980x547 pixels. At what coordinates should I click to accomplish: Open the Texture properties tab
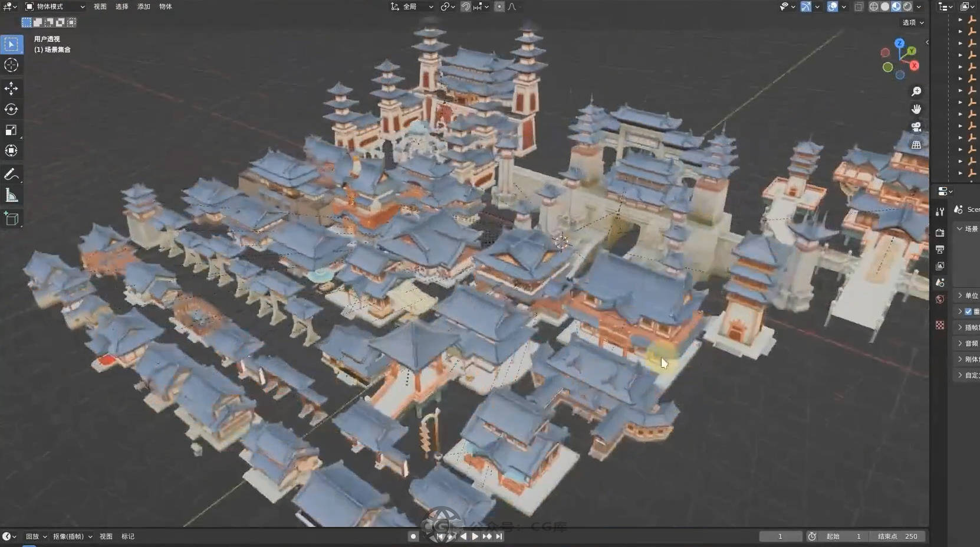pos(940,325)
